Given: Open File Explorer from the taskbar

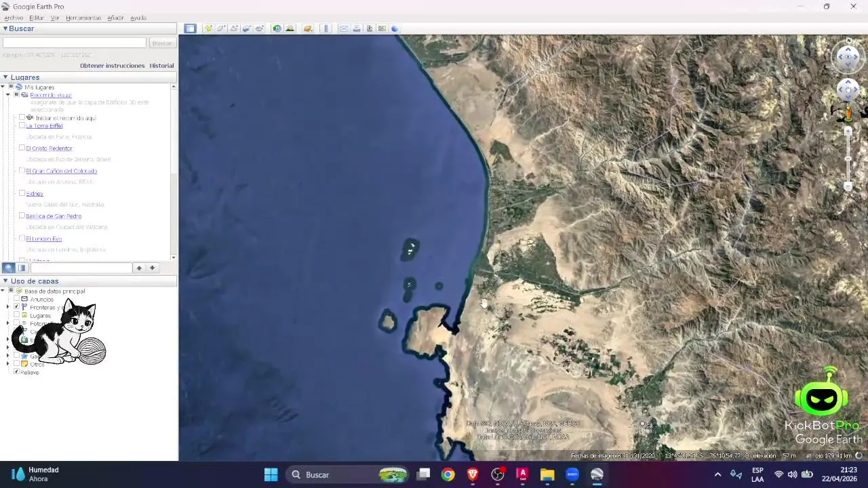Looking at the screenshot, I should pyautogui.click(x=547, y=474).
